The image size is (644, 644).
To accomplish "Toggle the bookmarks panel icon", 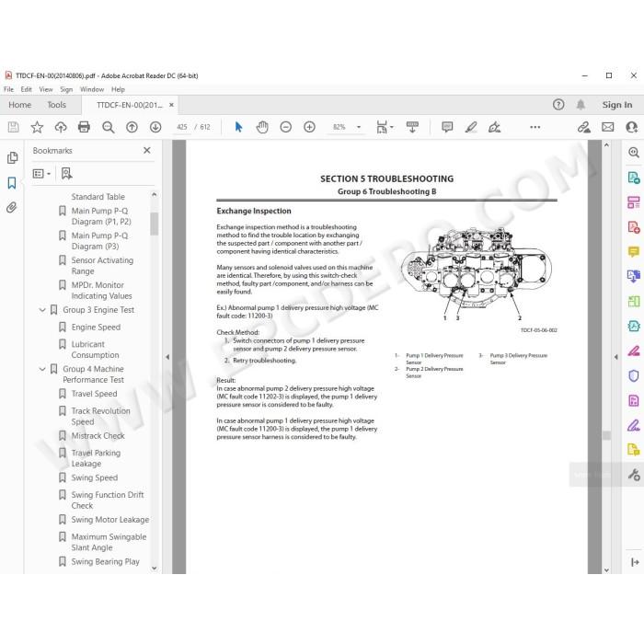I will pos(12,183).
